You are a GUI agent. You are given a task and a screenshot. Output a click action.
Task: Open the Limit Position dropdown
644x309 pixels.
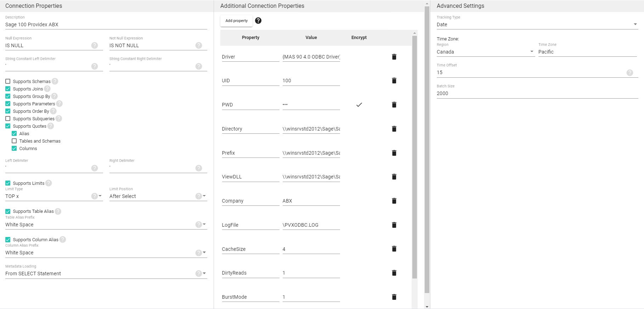204,196
